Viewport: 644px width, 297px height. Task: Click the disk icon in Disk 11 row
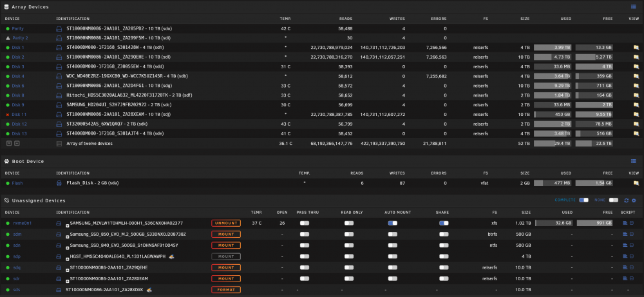pos(59,115)
